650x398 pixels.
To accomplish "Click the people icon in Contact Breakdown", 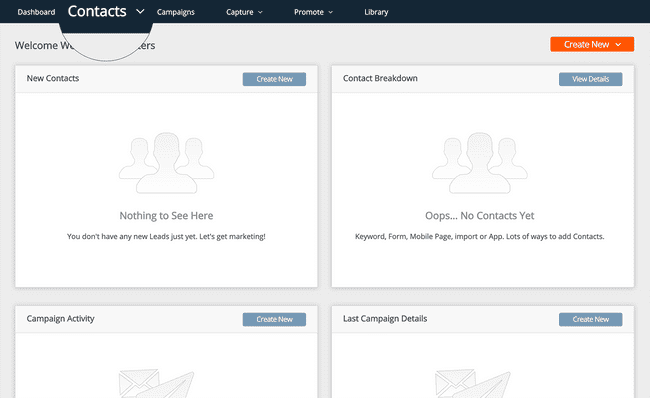I will pos(480,163).
